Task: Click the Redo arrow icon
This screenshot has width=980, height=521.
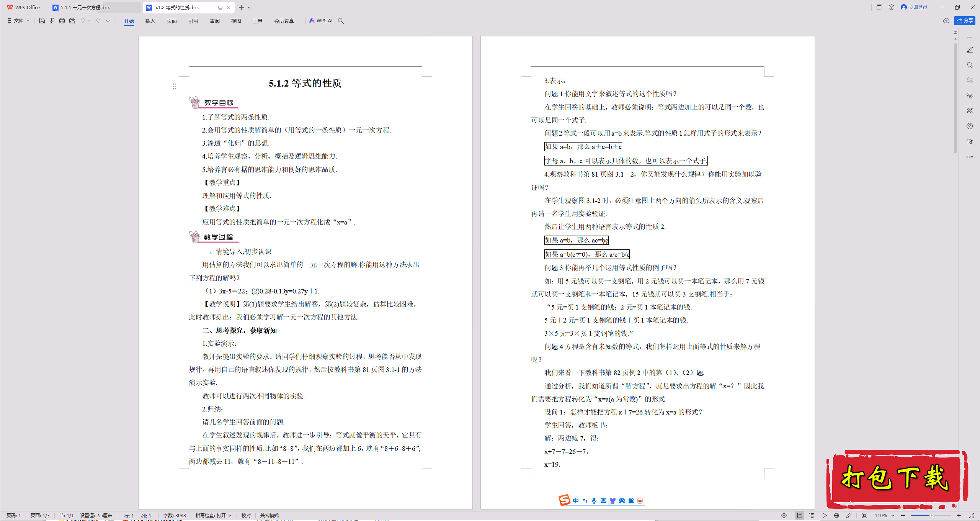Action: 98,21
